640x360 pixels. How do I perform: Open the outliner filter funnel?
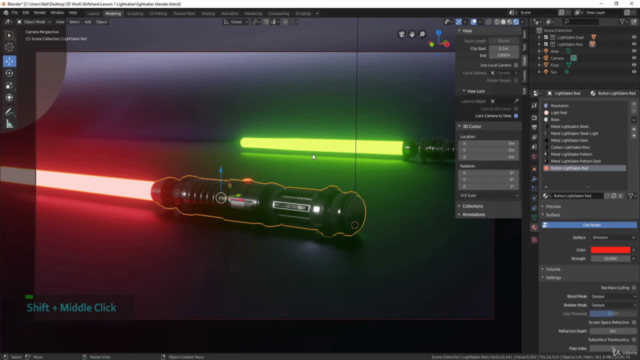622,22
